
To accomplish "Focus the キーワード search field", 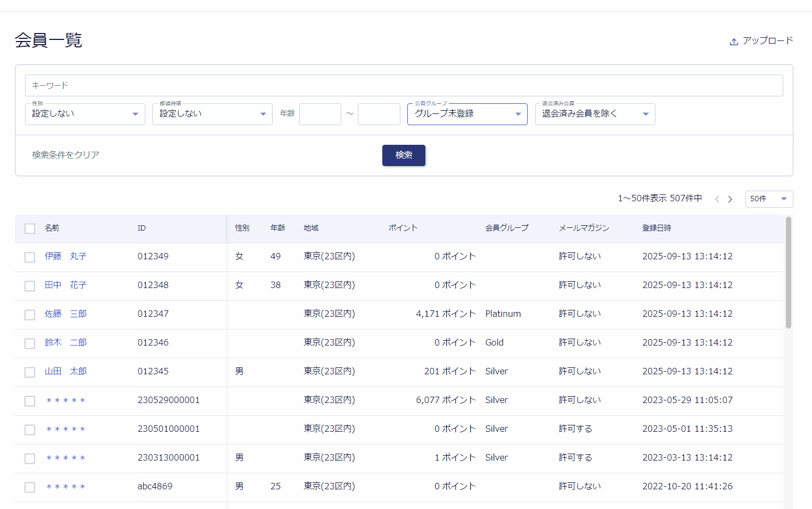I will [404, 86].
